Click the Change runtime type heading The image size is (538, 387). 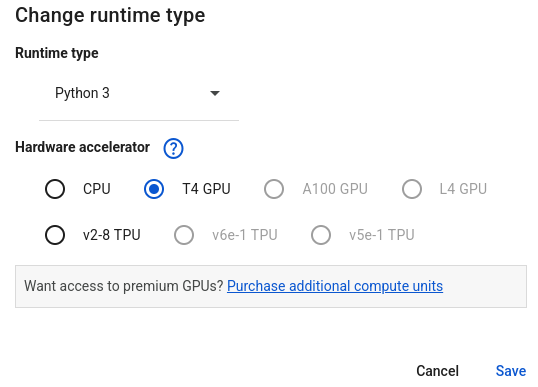pyautogui.click(x=110, y=16)
